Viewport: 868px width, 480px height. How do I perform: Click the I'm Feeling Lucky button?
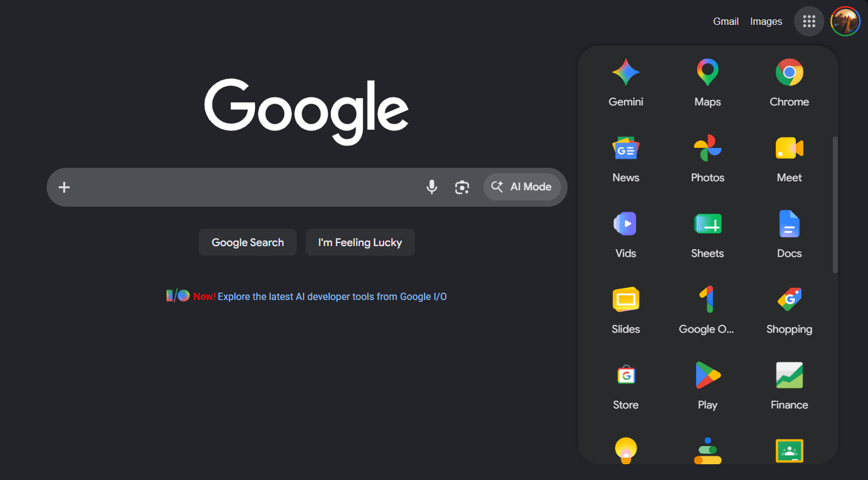coord(360,242)
